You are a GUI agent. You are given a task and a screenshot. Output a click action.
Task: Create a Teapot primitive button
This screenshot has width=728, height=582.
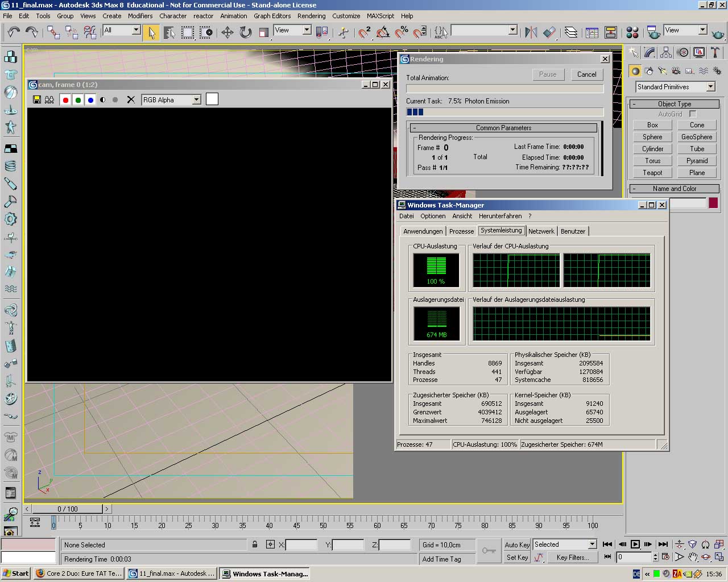652,173
